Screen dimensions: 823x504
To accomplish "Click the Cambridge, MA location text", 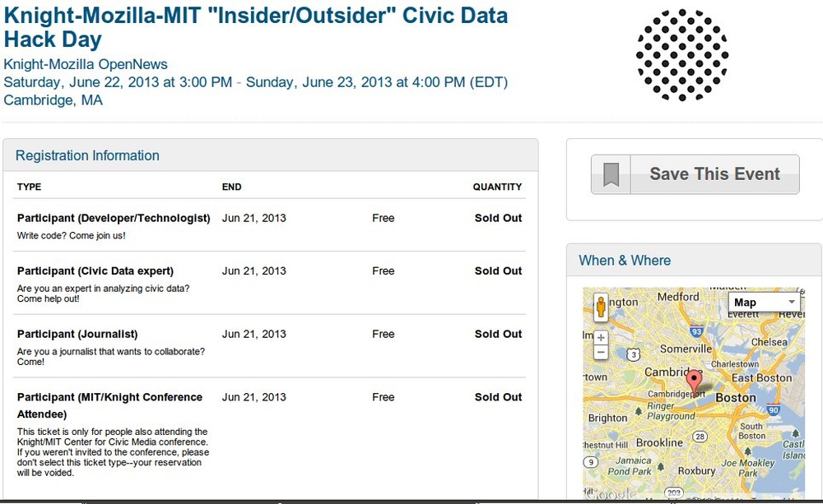I will coord(53,100).
